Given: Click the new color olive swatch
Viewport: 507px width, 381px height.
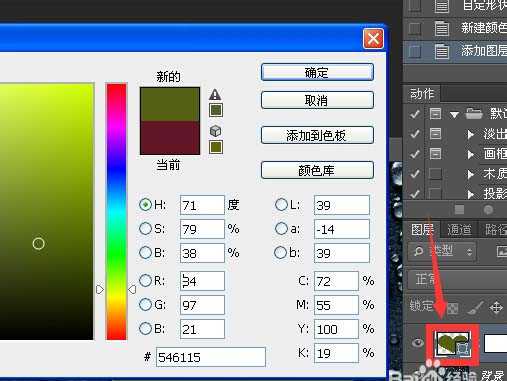Looking at the screenshot, I should (170, 104).
